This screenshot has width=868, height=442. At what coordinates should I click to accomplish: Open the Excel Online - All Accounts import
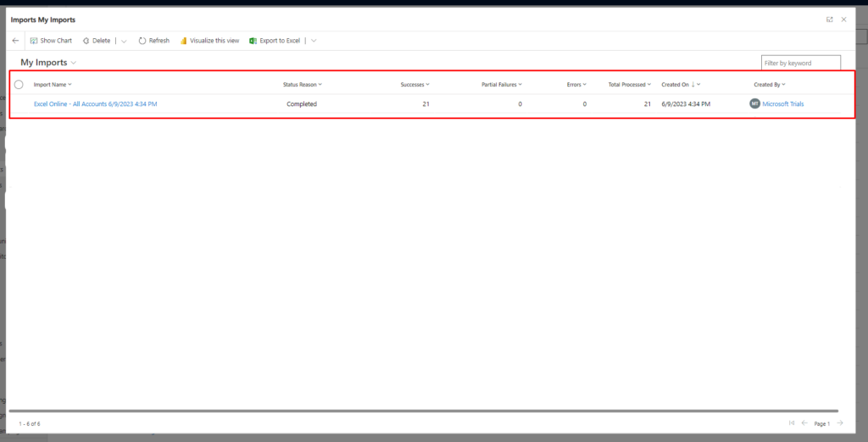coord(95,104)
